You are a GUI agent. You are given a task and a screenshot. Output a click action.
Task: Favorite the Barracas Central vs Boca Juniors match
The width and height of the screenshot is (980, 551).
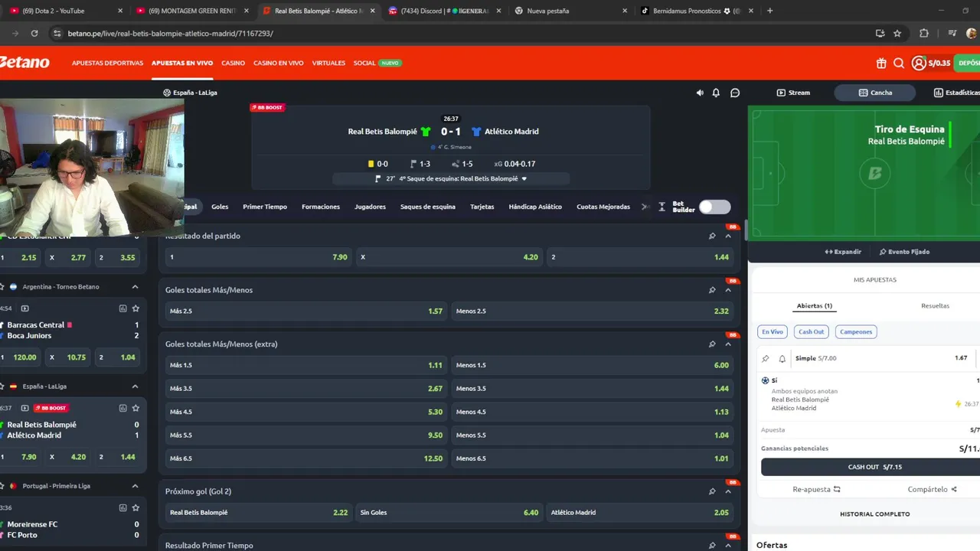pos(136,308)
